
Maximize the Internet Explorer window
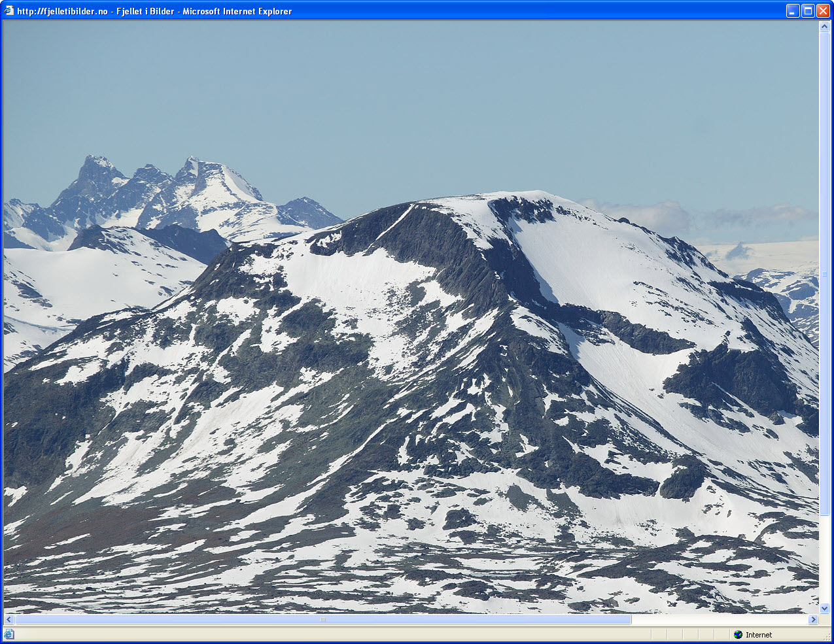pyautogui.click(x=808, y=11)
